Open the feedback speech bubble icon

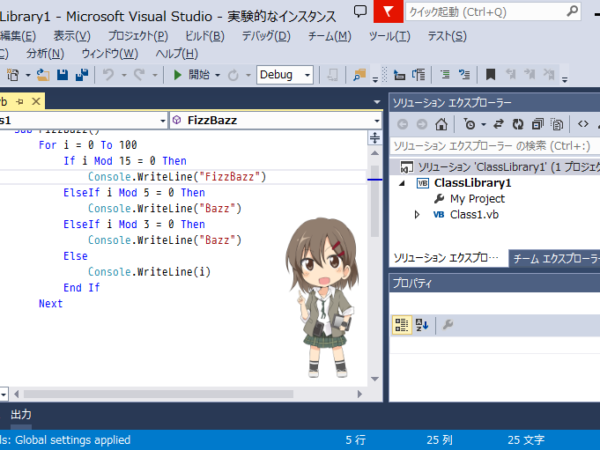pos(360,12)
